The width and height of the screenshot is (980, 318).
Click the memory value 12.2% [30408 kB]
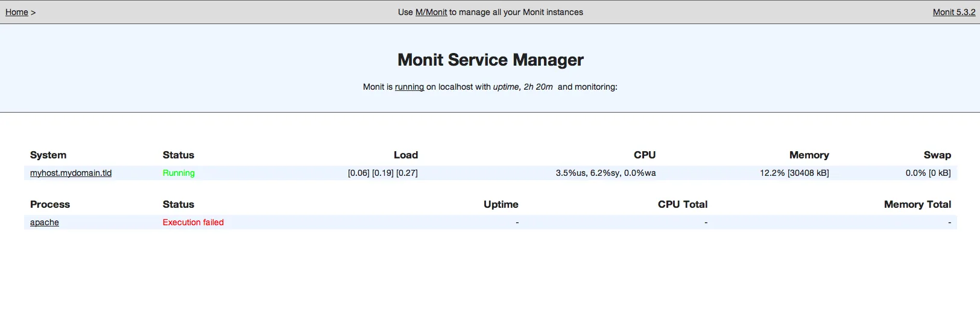tap(794, 173)
